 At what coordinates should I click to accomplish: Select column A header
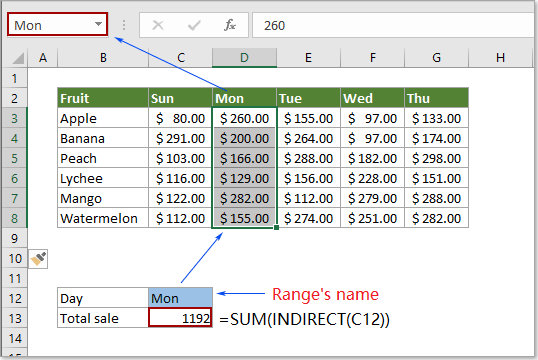point(43,58)
